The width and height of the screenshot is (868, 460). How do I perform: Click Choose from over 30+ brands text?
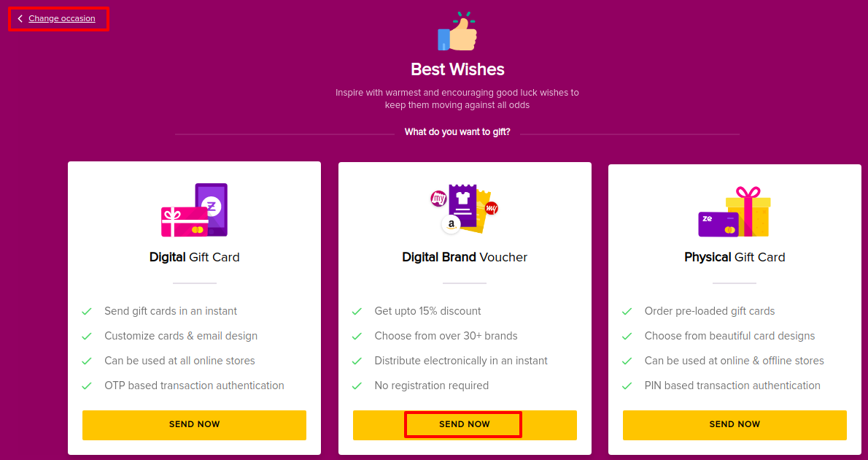click(x=446, y=336)
